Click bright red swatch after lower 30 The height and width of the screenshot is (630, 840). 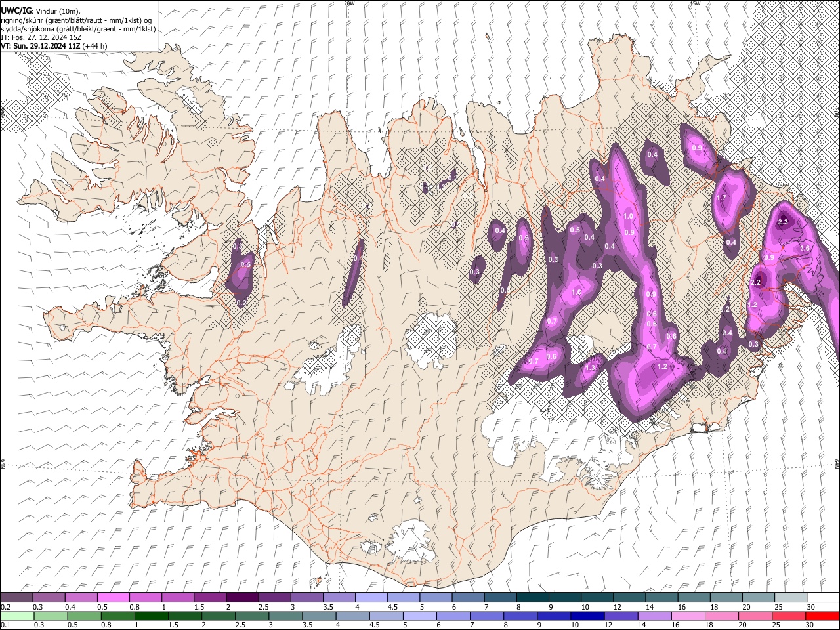click(x=822, y=616)
